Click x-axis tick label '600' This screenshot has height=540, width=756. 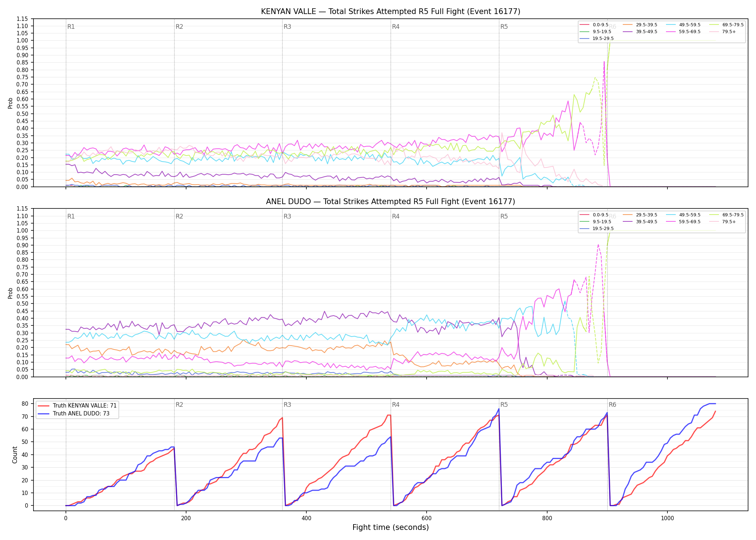pyautogui.click(x=427, y=518)
